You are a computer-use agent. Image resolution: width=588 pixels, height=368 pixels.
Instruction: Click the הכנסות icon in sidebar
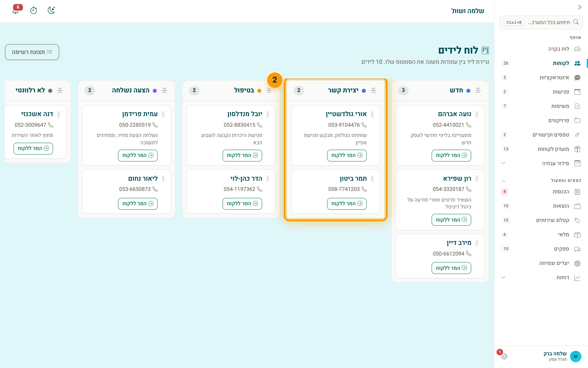(577, 192)
